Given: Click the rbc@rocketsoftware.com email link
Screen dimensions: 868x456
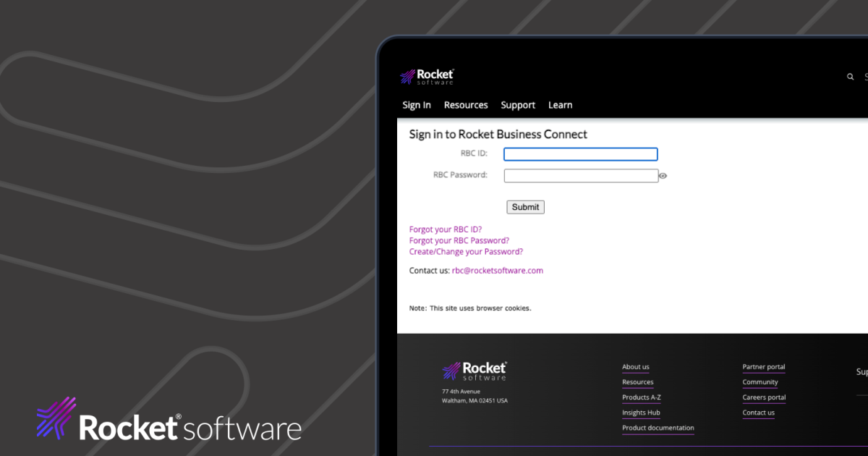Looking at the screenshot, I should (x=498, y=271).
